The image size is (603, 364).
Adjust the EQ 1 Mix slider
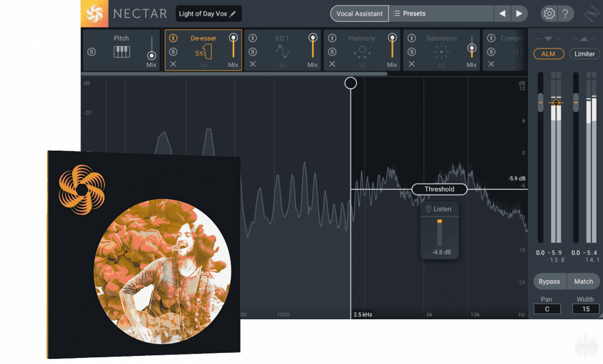pos(313,38)
